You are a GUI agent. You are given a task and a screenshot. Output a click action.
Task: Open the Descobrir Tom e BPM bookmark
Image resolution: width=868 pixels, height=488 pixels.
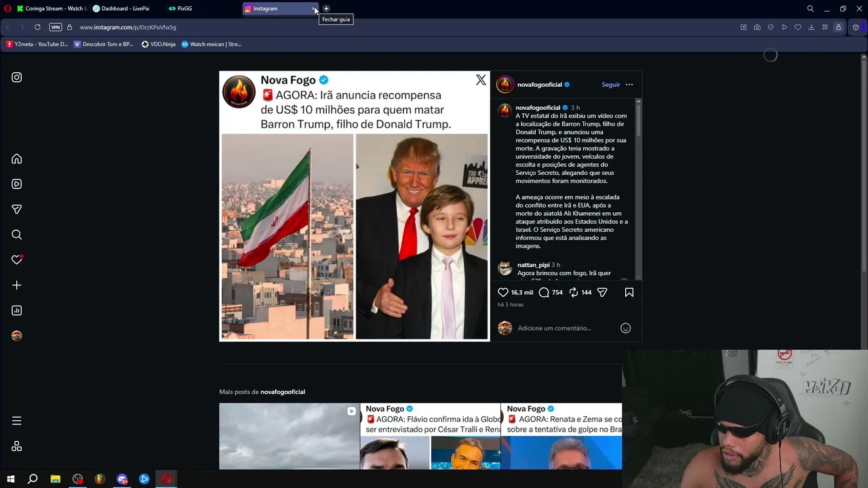click(x=103, y=44)
